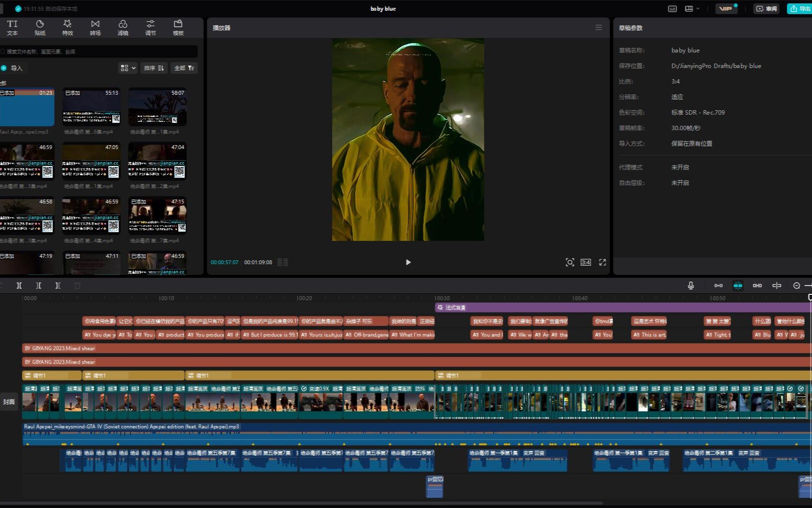Image resolution: width=812 pixels, height=508 pixels.
Task: Toggle the preview axis icon
Action: (x=777, y=286)
